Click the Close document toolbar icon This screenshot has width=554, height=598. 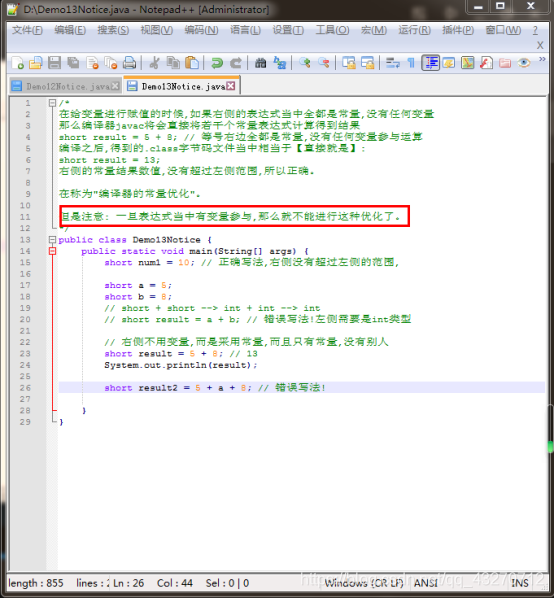(92, 63)
